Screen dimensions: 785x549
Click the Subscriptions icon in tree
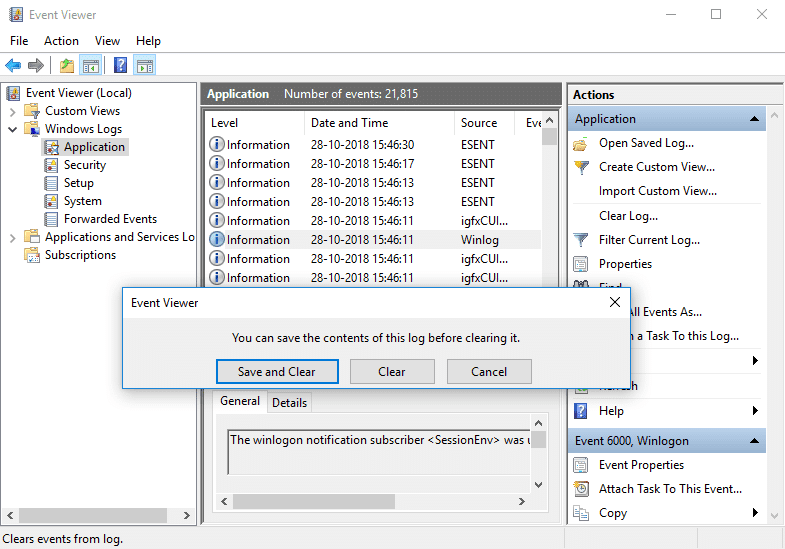pyautogui.click(x=32, y=255)
